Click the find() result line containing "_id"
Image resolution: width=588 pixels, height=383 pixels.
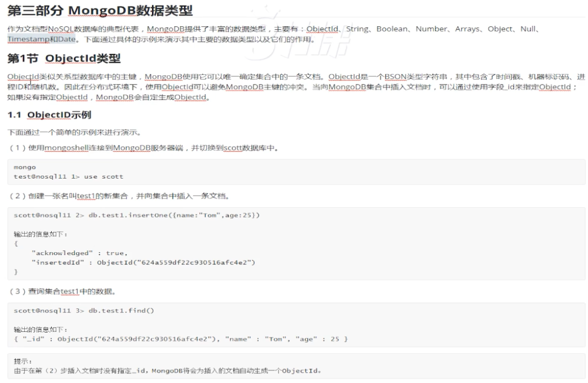tap(181, 339)
